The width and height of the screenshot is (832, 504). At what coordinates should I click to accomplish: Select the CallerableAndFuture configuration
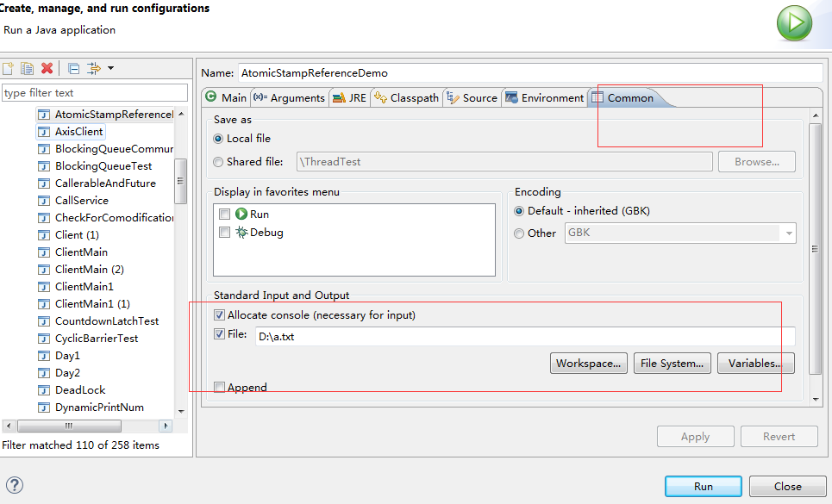pos(105,184)
